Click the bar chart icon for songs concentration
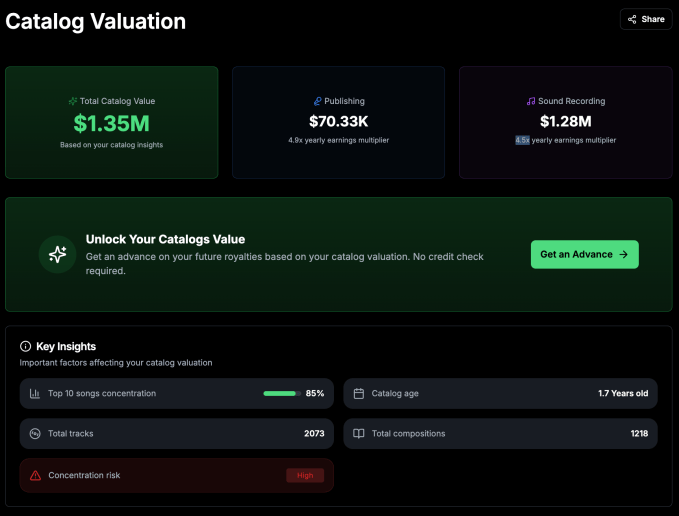Screen dimensions: 679x516 click(x=35, y=393)
